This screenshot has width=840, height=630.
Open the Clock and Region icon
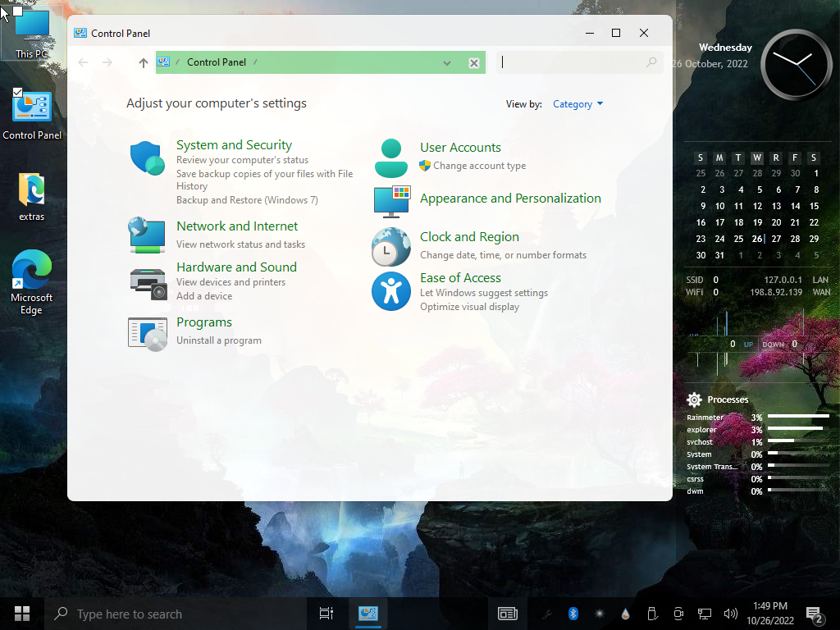pos(391,247)
